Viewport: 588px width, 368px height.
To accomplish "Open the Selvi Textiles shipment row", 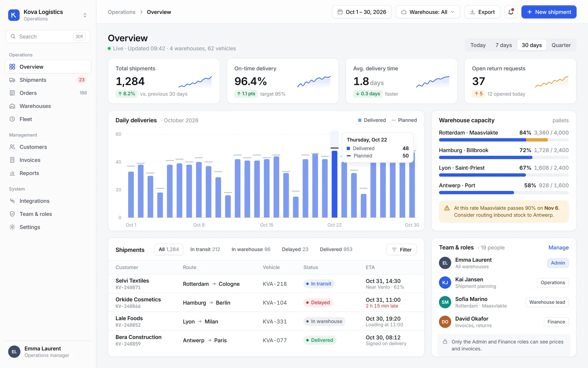I will (266, 284).
